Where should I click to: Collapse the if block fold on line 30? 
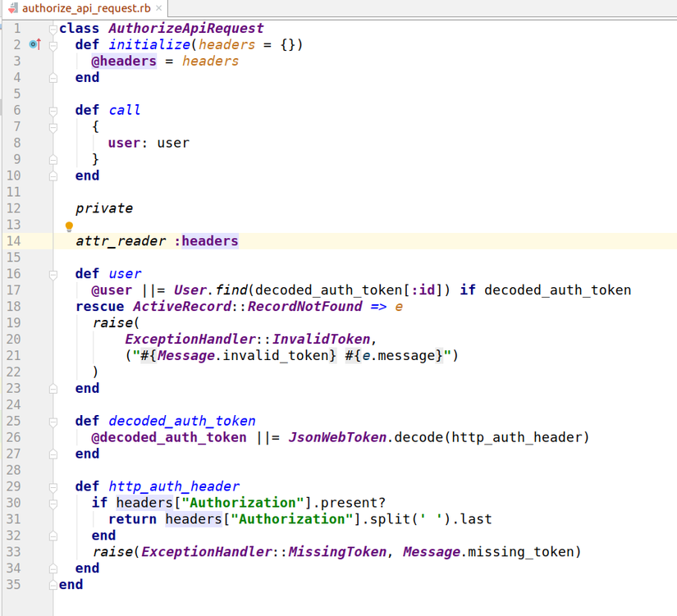point(53,504)
